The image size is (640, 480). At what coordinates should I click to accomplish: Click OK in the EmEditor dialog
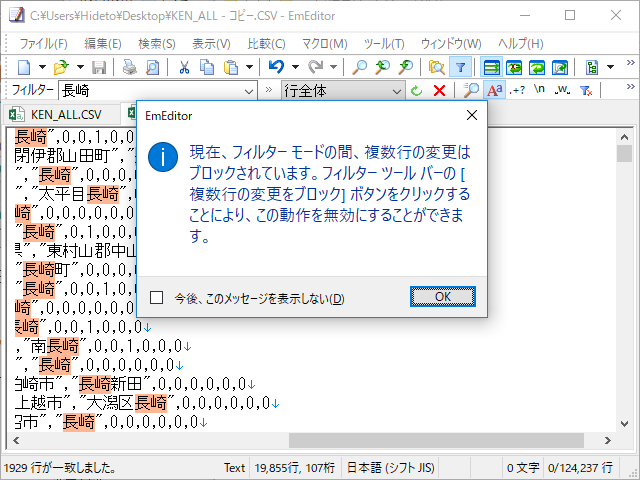[443, 297]
